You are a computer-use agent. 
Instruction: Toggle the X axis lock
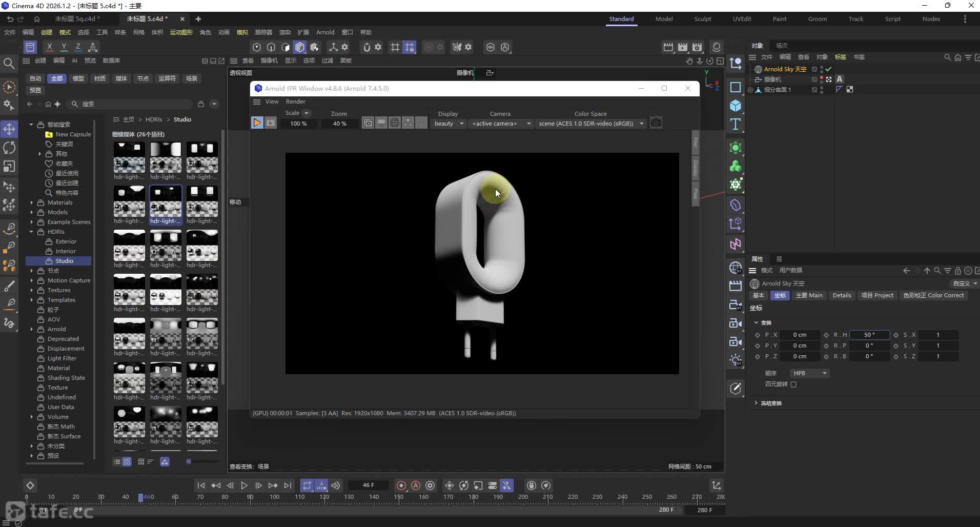point(49,47)
